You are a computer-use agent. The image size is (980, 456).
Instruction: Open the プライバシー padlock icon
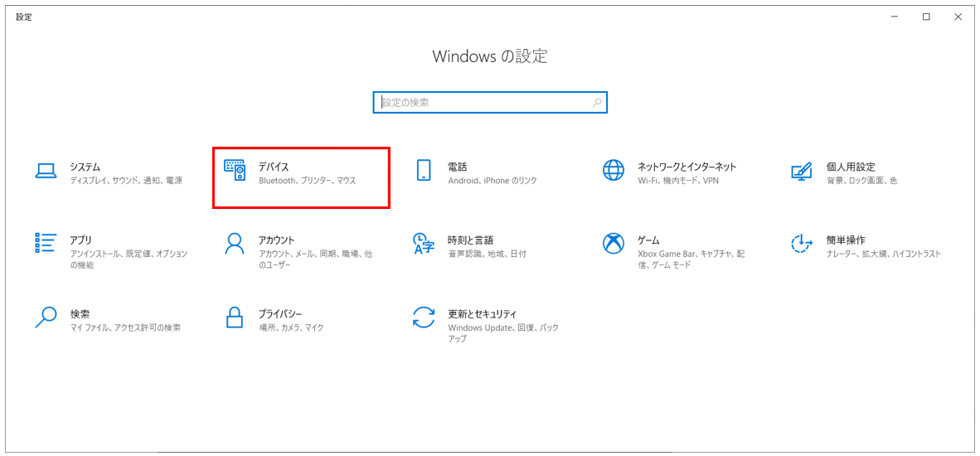click(x=235, y=317)
